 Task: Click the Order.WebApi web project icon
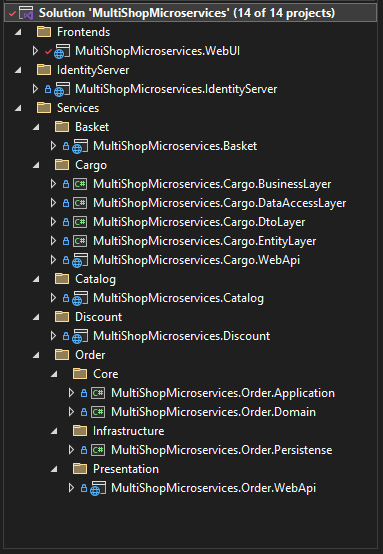click(x=98, y=489)
